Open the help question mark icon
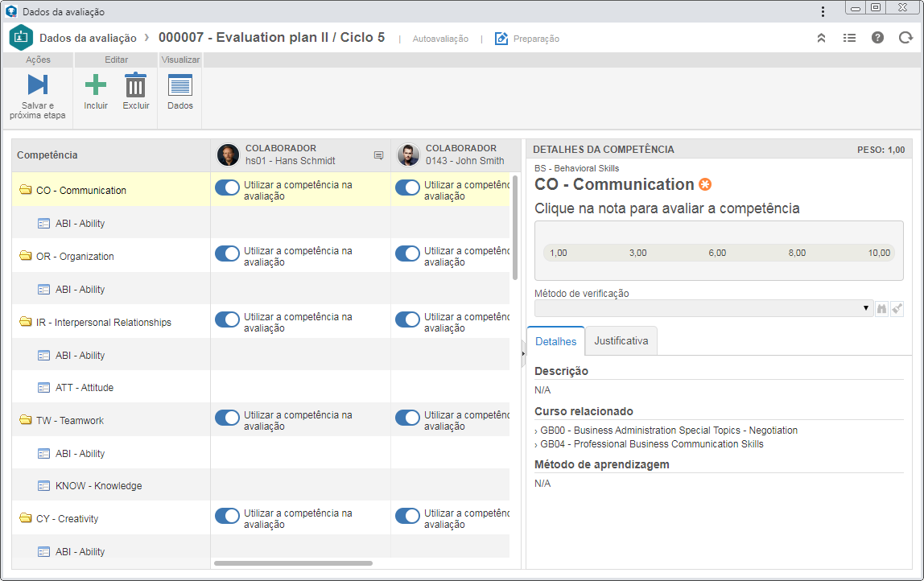The width and height of the screenshot is (924, 581). 877,38
